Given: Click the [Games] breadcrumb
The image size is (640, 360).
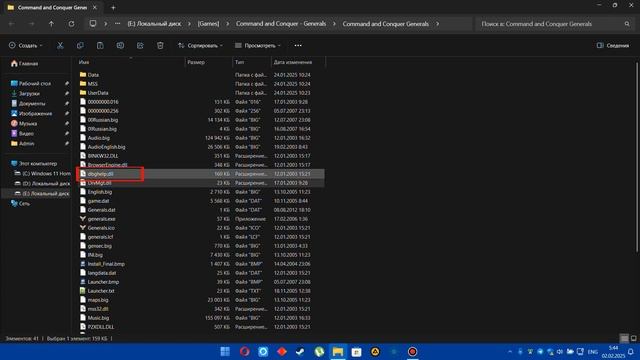Looking at the screenshot, I should tap(208, 24).
